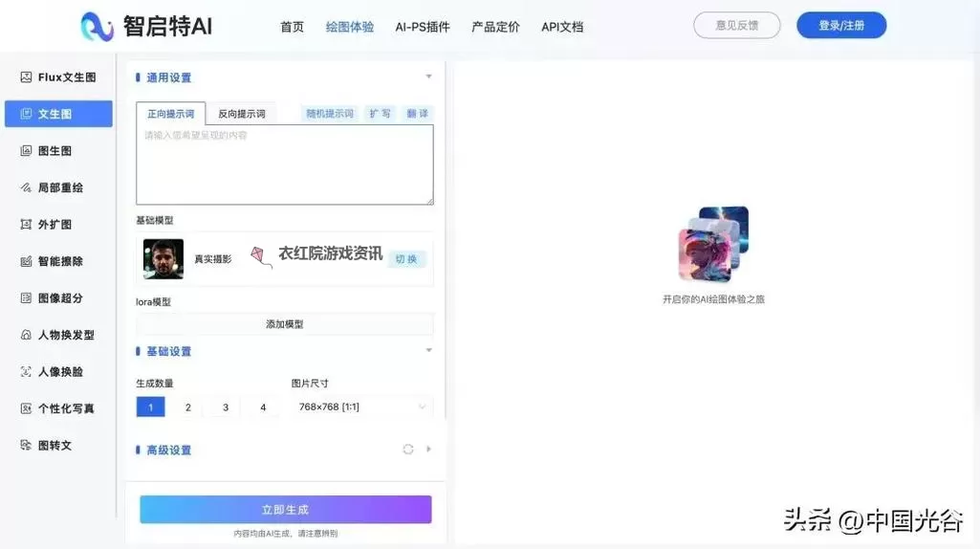Viewport: 980px width, 549px height.
Task: Click the 立即生成 button
Action: (x=286, y=510)
